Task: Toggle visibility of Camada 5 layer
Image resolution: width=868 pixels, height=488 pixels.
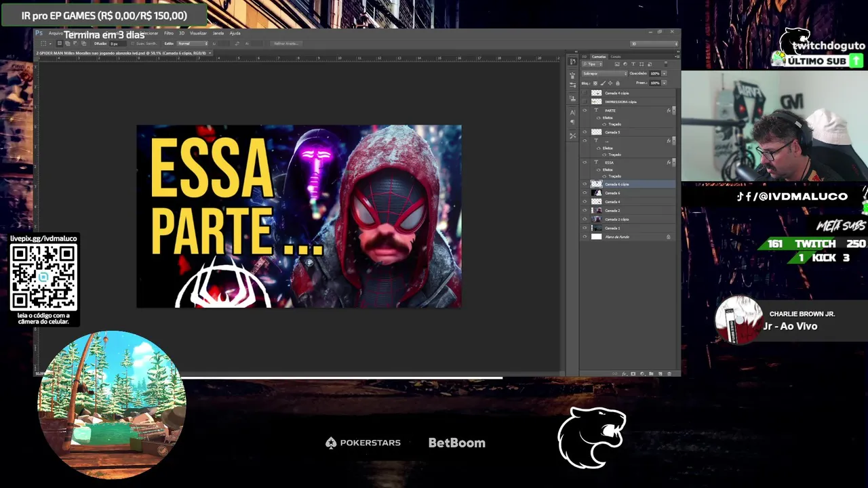Action: (585, 132)
